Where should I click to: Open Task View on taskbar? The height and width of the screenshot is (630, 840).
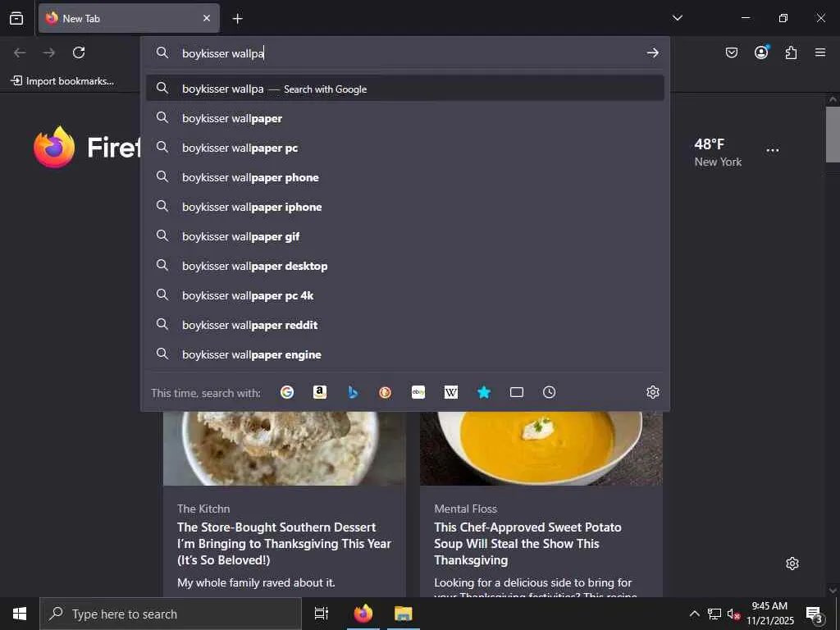[322, 614]
